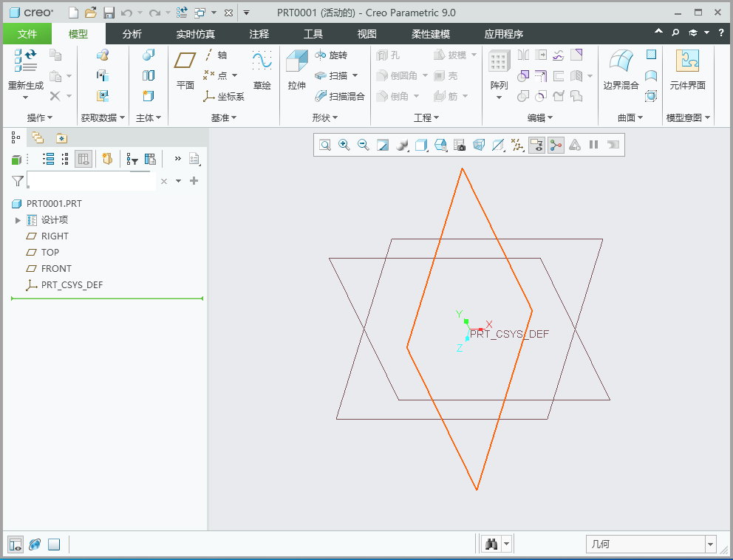Switch to the 实时仿真 tab
Image resolution: width=733 pixels, height=560 pixels.
coord(195,34)
